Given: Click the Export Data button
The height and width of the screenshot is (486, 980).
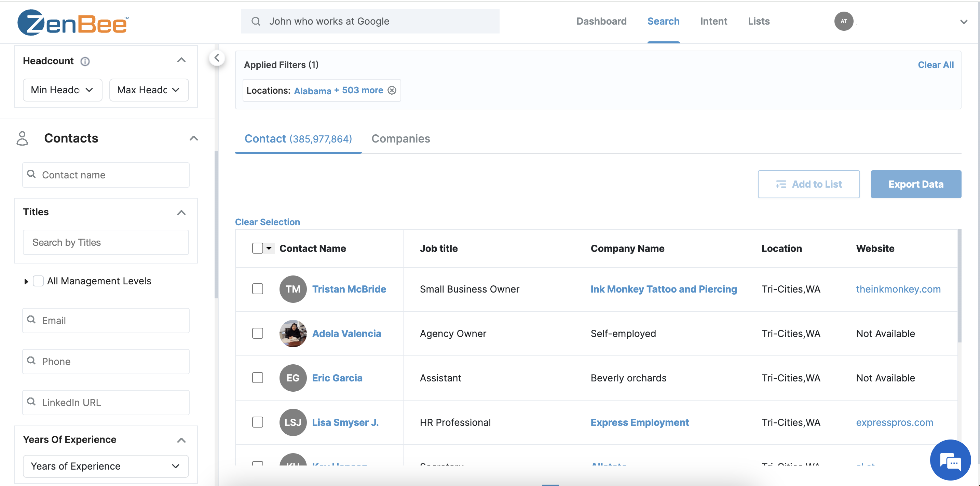Looking at the screenshot, I should click(916, 184).
